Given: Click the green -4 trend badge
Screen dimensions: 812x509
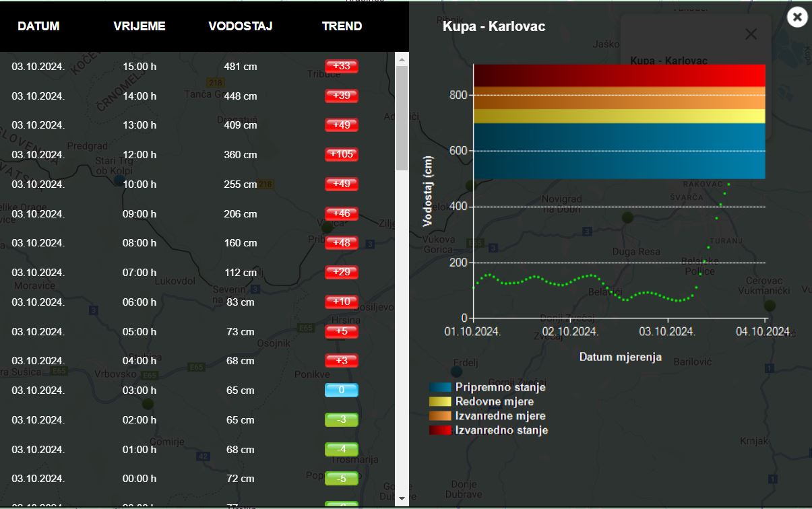Looking at the screenshot, I should [x=342, y=449].
